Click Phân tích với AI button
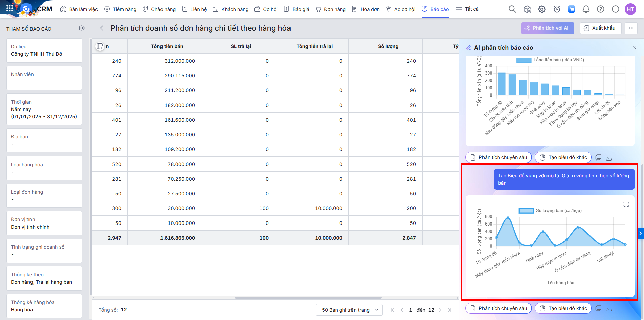The height and width of the screenshot is (320, 644). point(548,28)
